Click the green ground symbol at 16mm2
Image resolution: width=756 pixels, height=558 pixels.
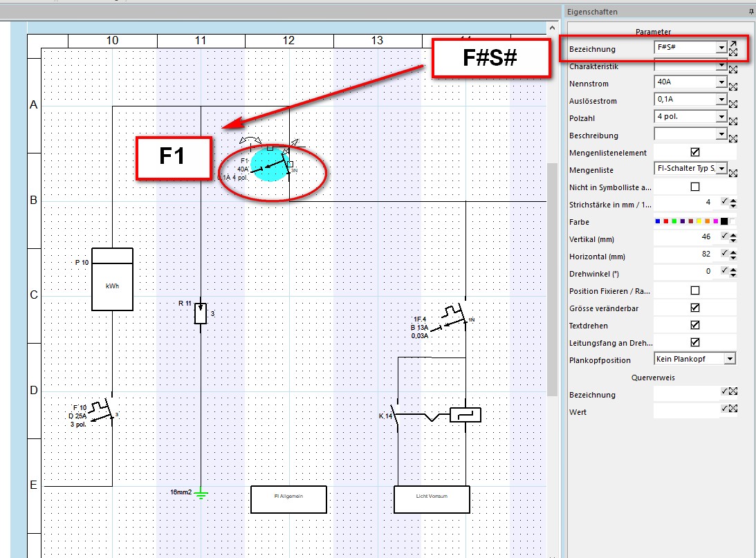pos(201,494)
